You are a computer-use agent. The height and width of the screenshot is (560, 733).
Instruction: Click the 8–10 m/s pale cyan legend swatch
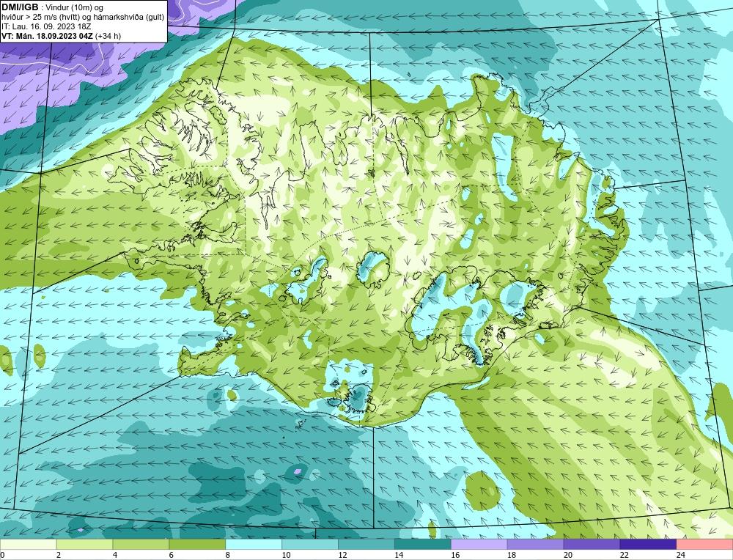coord(254,545)
